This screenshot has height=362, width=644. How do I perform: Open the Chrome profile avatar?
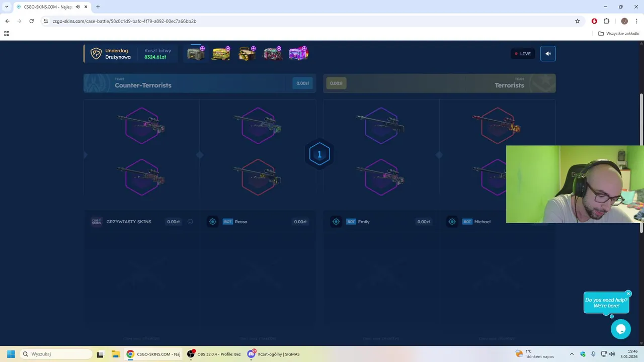(624, 21)
